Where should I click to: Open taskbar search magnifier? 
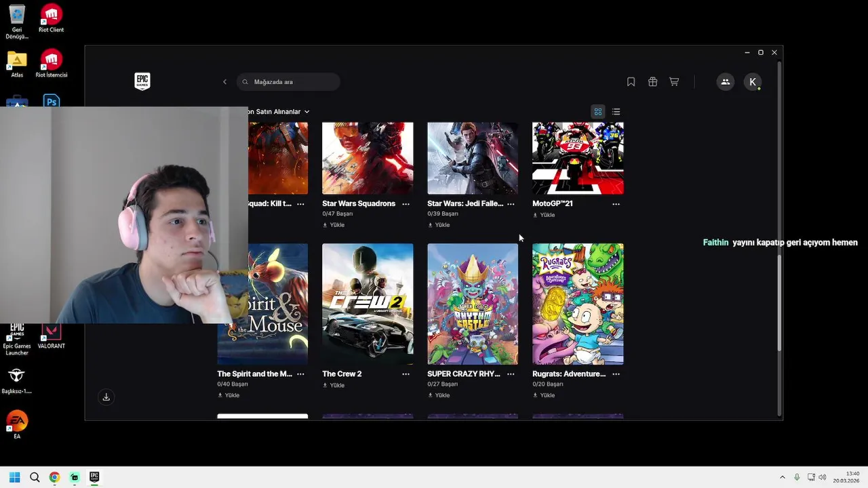35,477
